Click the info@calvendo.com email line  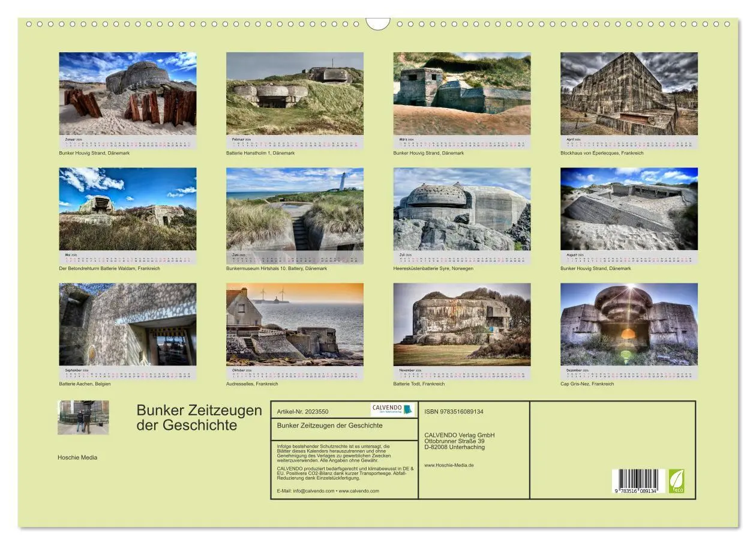pos(328,491)
